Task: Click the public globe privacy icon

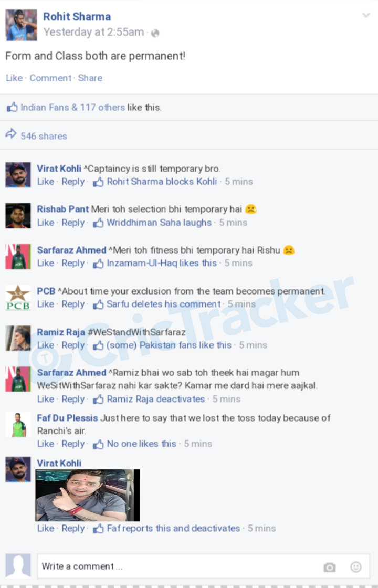Action: coord(155,33)
